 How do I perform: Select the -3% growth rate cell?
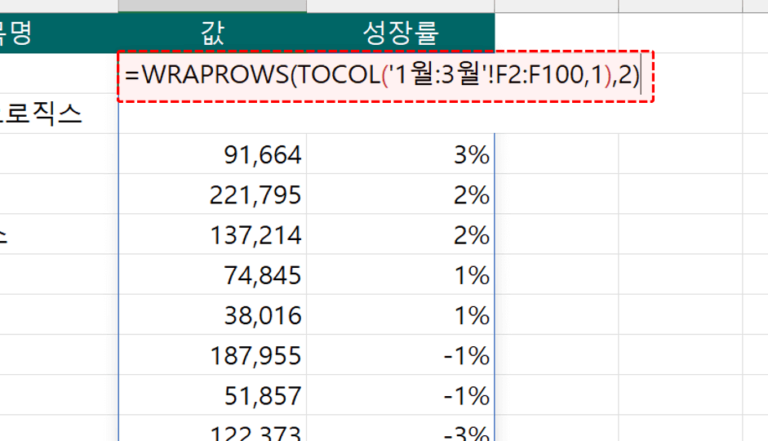tap(400, 432)
